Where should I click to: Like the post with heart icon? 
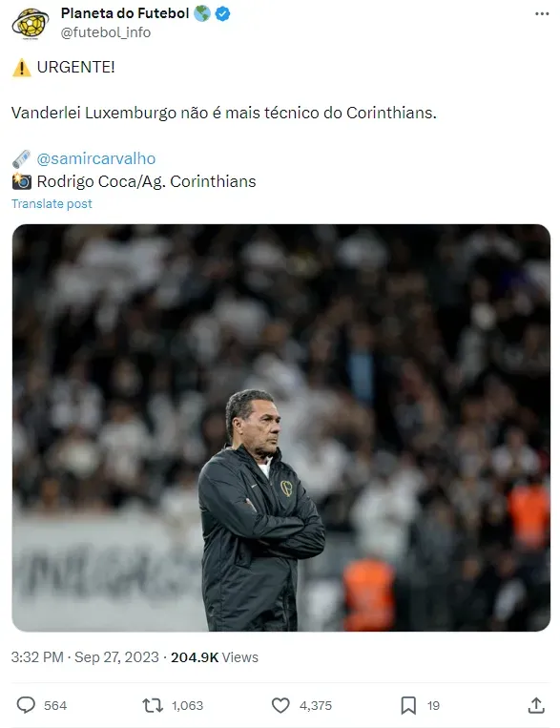(280, 705)
